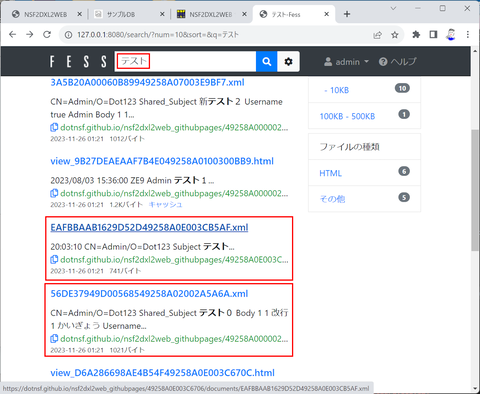
Task: Click scrollbar down arrow
Action: tap(475, 388)
